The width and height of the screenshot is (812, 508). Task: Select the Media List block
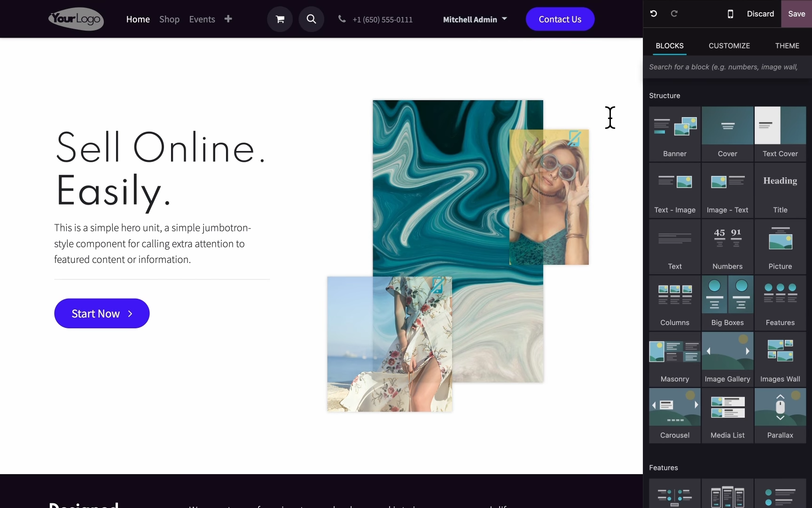[727, 416]
